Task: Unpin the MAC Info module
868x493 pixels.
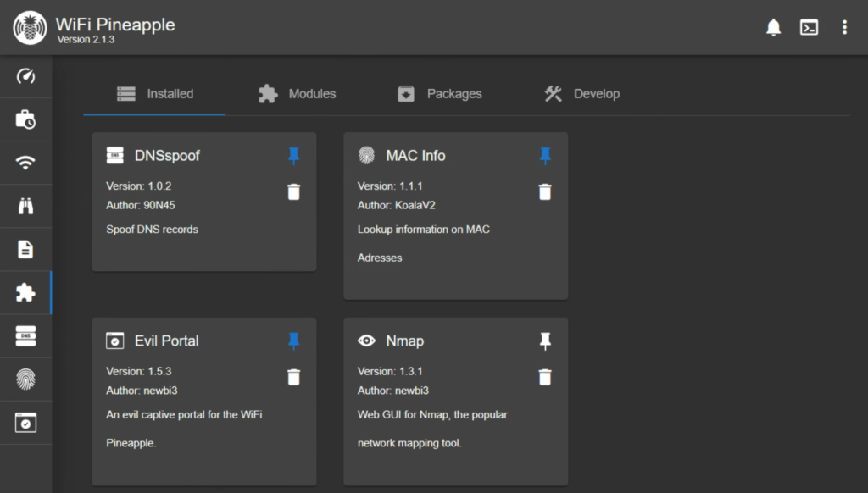Action: [x=545, y=156]
